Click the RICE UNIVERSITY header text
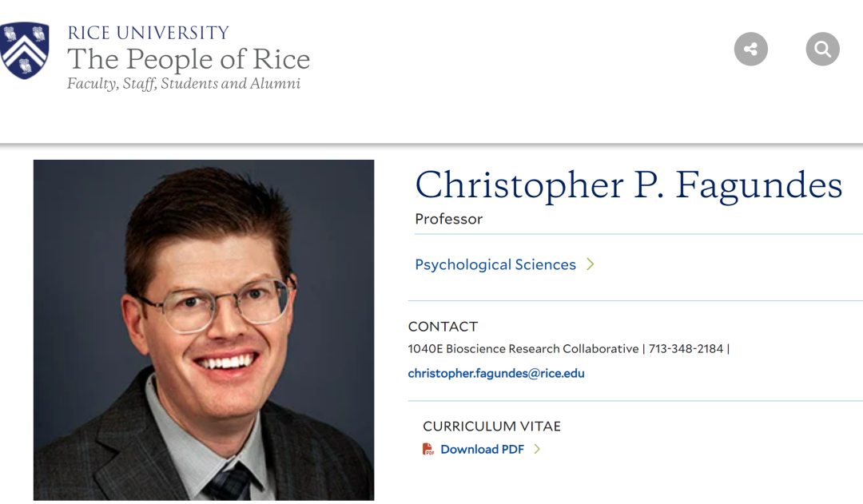This screenshot has width=863, height=504. (148, 33)
